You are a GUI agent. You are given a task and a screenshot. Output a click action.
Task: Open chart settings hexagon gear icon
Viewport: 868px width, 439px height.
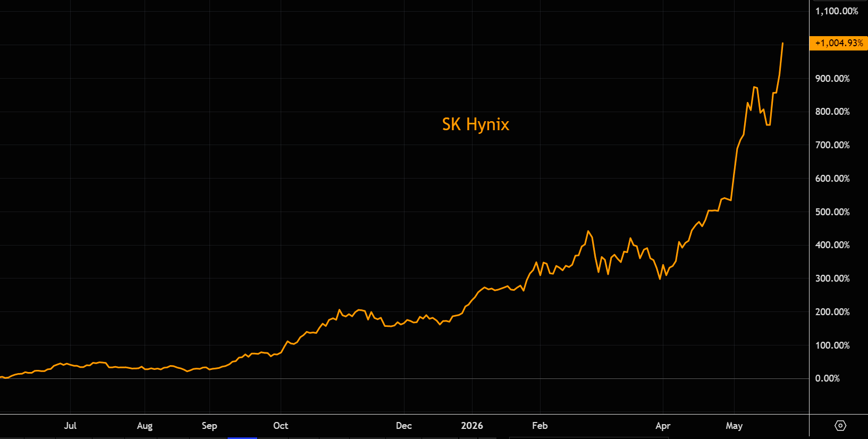[x=840, y=425]
